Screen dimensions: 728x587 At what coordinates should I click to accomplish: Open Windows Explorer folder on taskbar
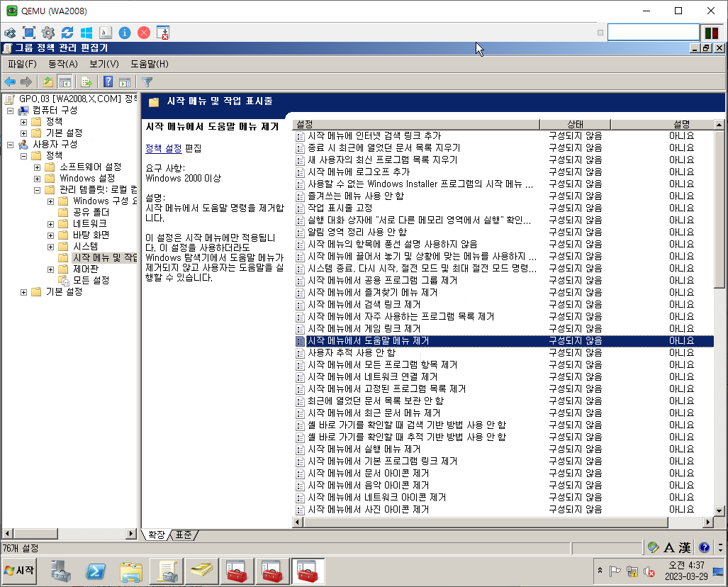pos(131,571)
